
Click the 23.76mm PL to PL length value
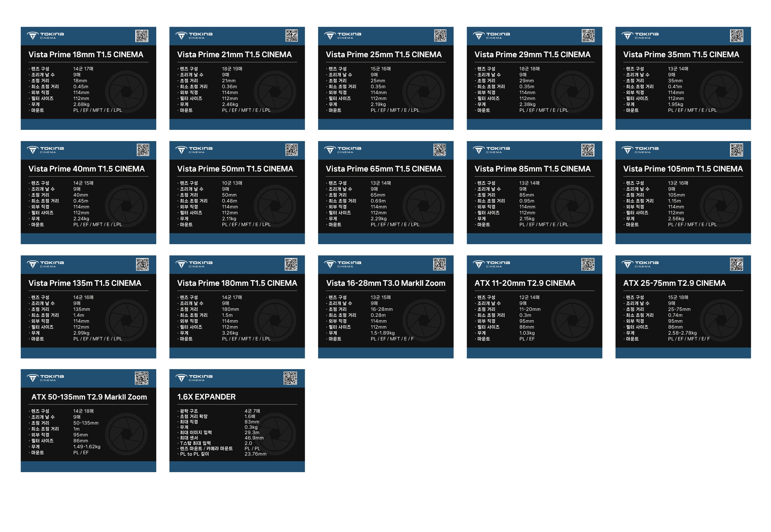255,454
